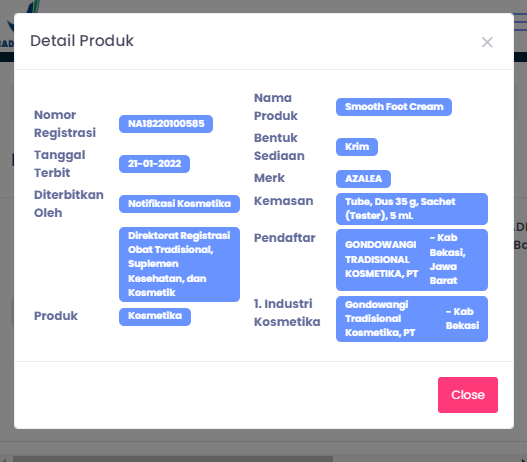Click the GONDOWANGI TRADISIONAL KOSMETIKA registrant badge

click(412, 260)
